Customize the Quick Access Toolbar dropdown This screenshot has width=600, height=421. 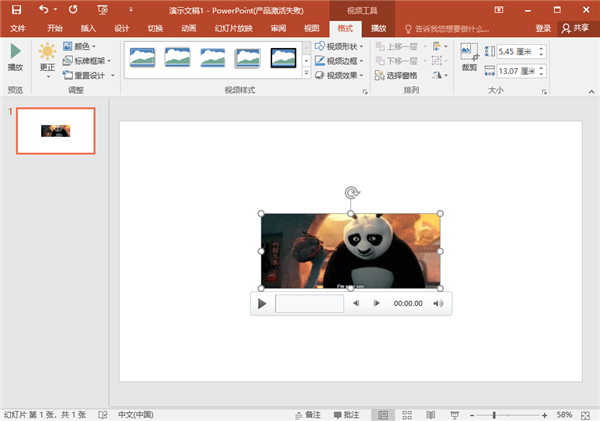(131, 10)
